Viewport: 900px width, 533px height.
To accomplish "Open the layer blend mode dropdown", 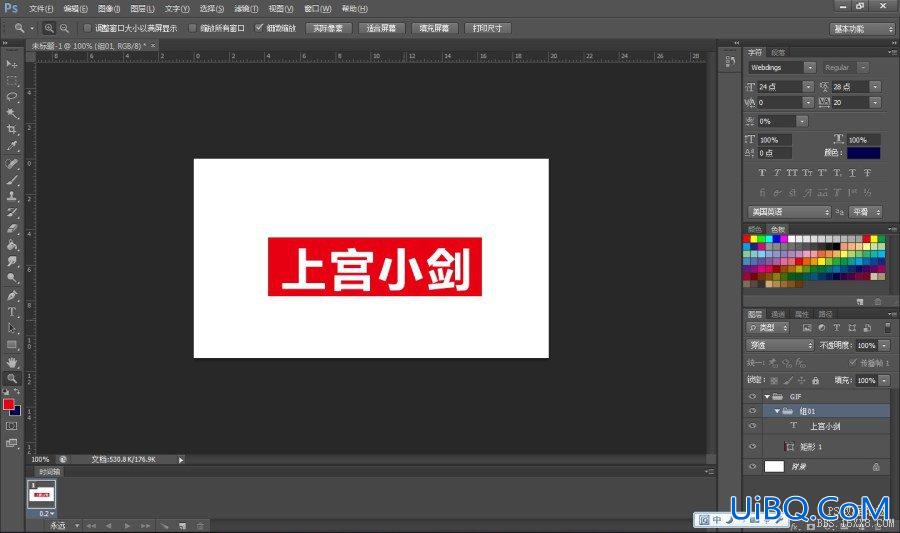I will [x=780, y=345].
